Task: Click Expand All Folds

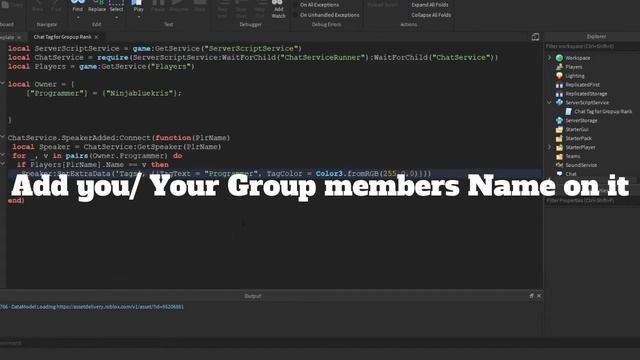Action: point(430,5)
